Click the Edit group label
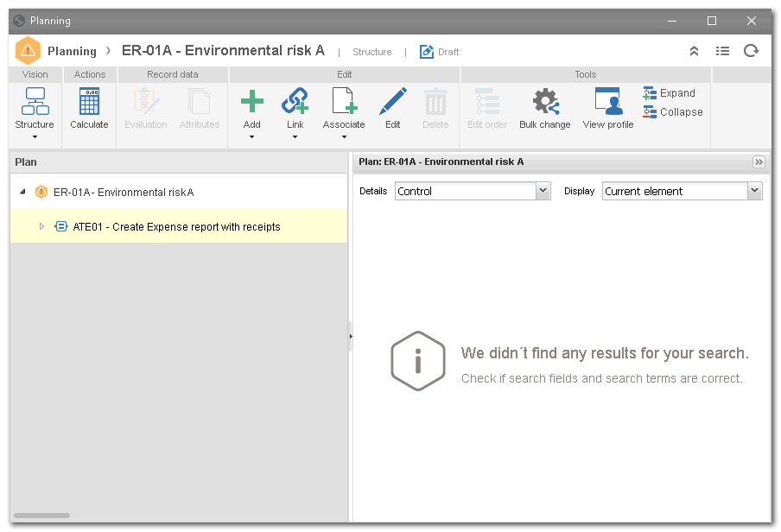 click(x=344, y=75)
